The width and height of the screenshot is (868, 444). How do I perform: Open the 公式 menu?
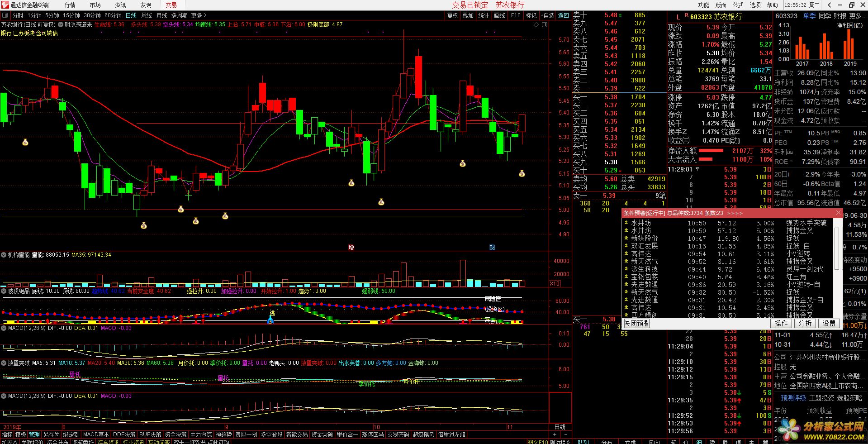(738, 5)
